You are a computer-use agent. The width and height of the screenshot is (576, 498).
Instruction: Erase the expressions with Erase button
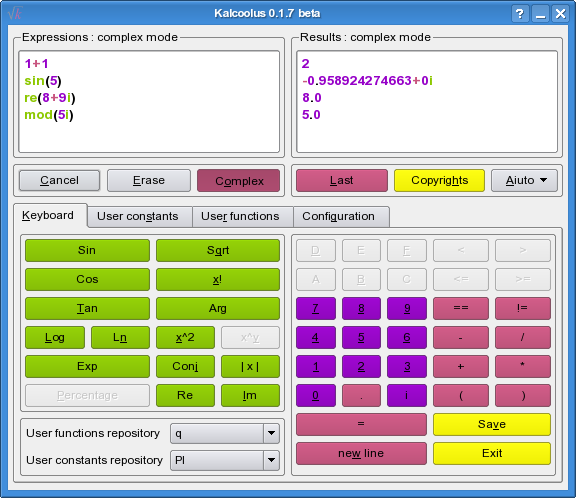149,180
